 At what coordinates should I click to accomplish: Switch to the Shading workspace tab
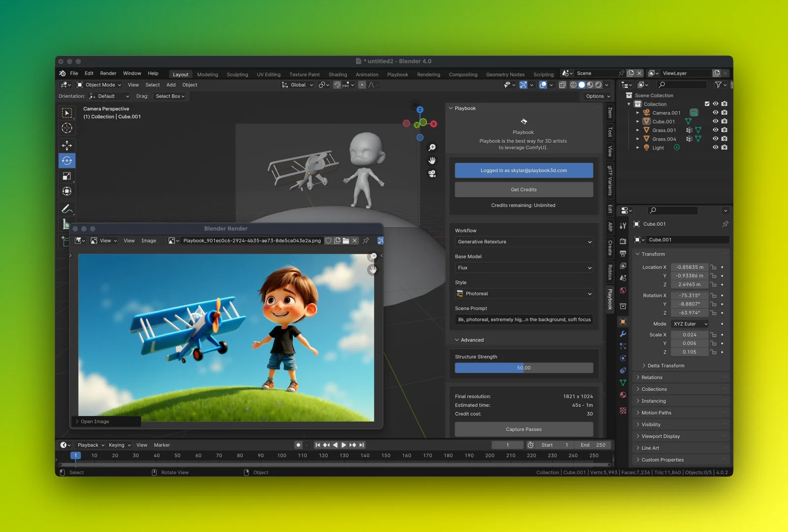click(337, 74)
